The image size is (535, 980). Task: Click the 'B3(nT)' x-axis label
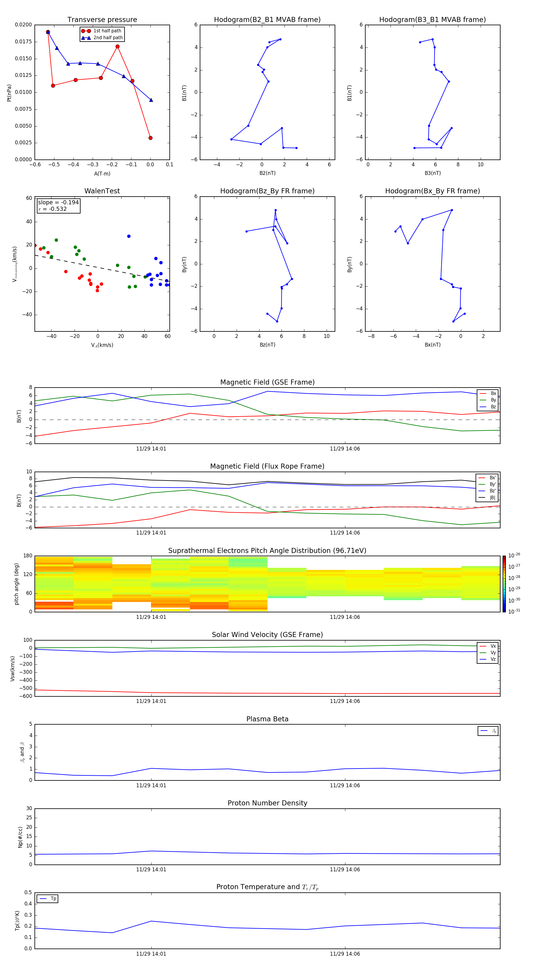432,173
